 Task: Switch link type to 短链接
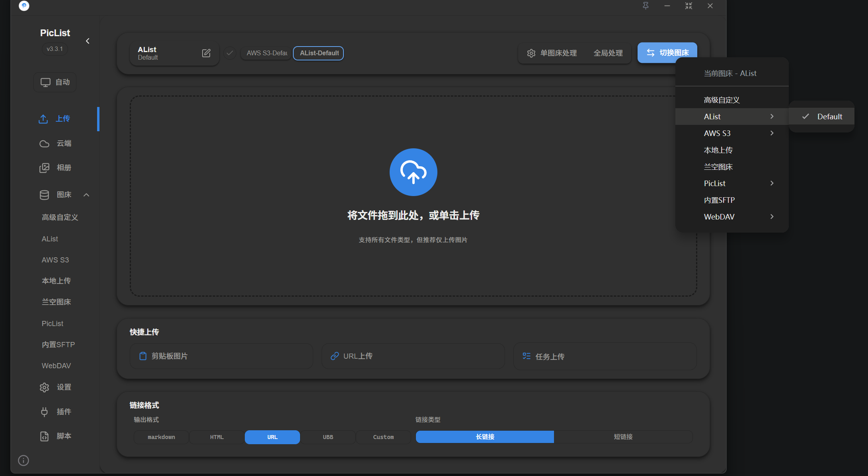point(623,437)
